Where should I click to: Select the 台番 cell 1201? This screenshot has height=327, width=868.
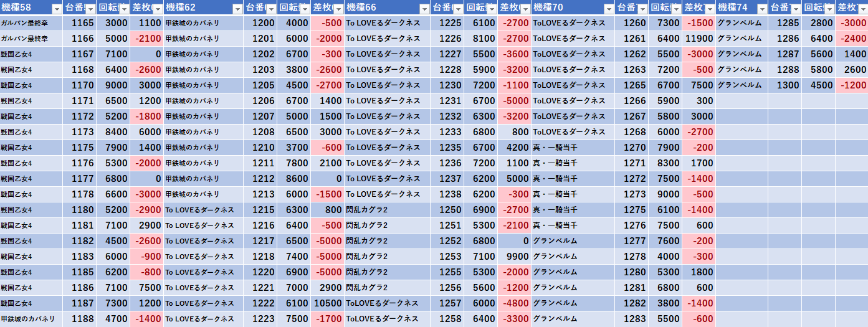(260, 39)
